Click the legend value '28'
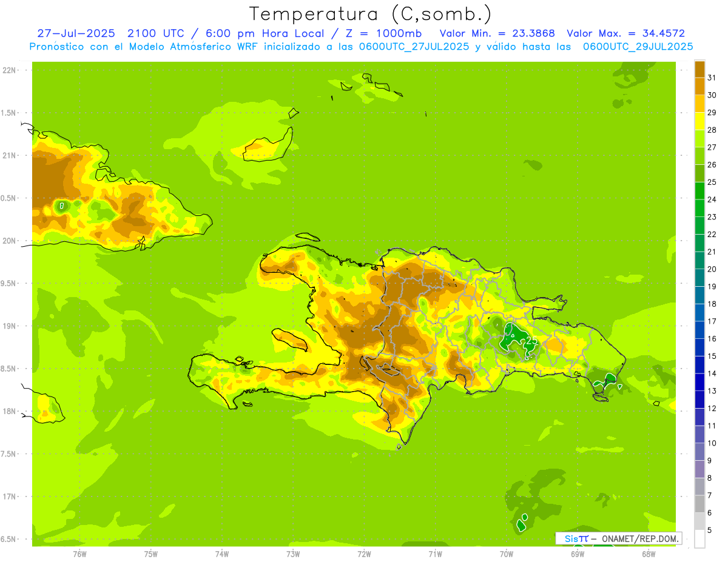 tap(712, 130)
